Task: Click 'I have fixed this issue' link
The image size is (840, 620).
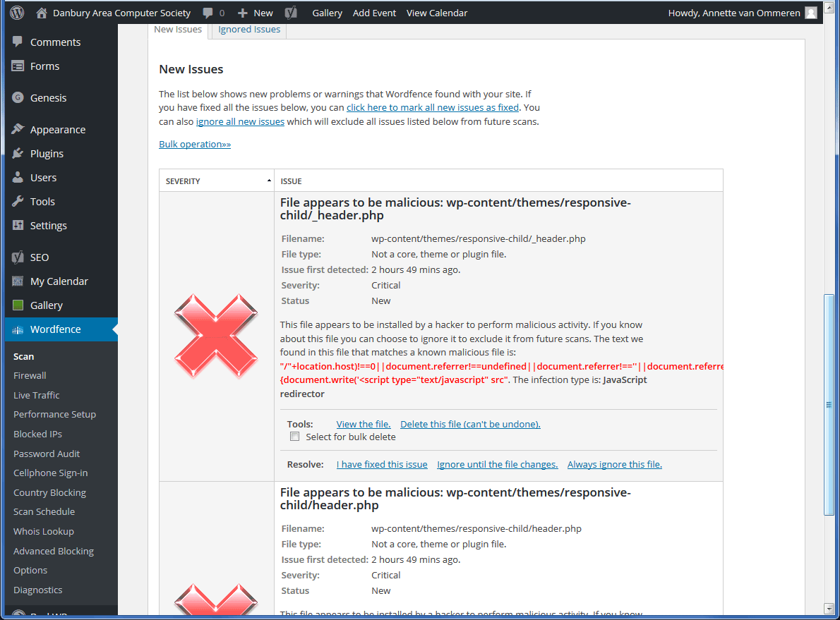Action: (x=382, y=464)
